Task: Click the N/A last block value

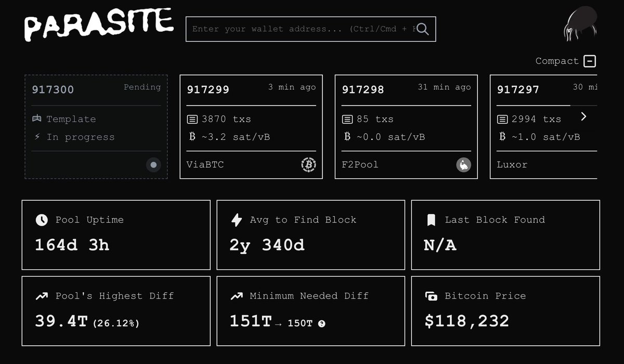Action: pos(440,245)
